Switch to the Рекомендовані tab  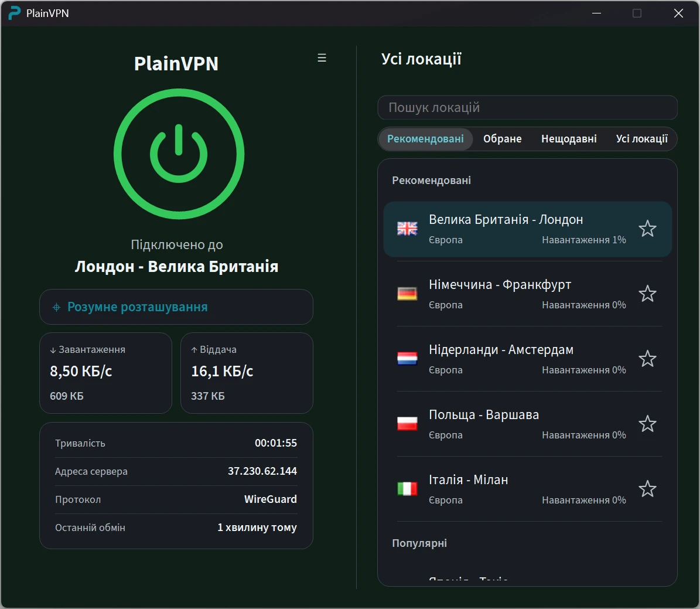click(425, 139)
